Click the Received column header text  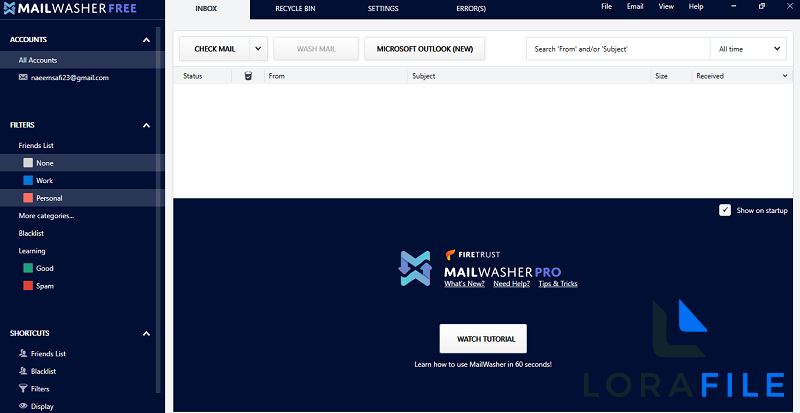pyautogui.click(x=710, y=76)
